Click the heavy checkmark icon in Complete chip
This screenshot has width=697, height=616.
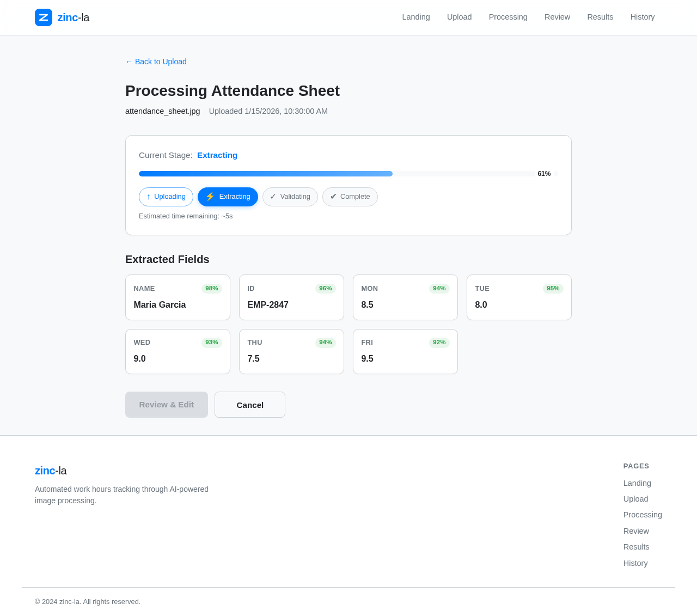coord(333,197)
